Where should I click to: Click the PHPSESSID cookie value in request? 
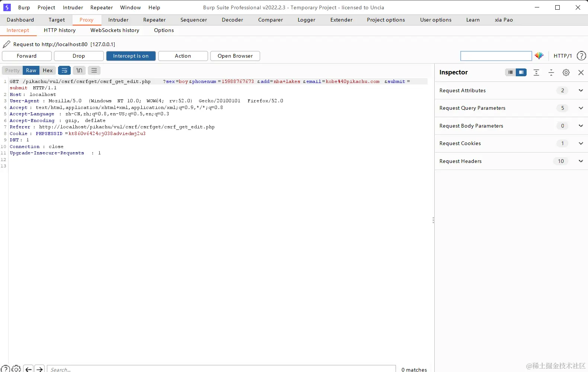pos(107,134)
